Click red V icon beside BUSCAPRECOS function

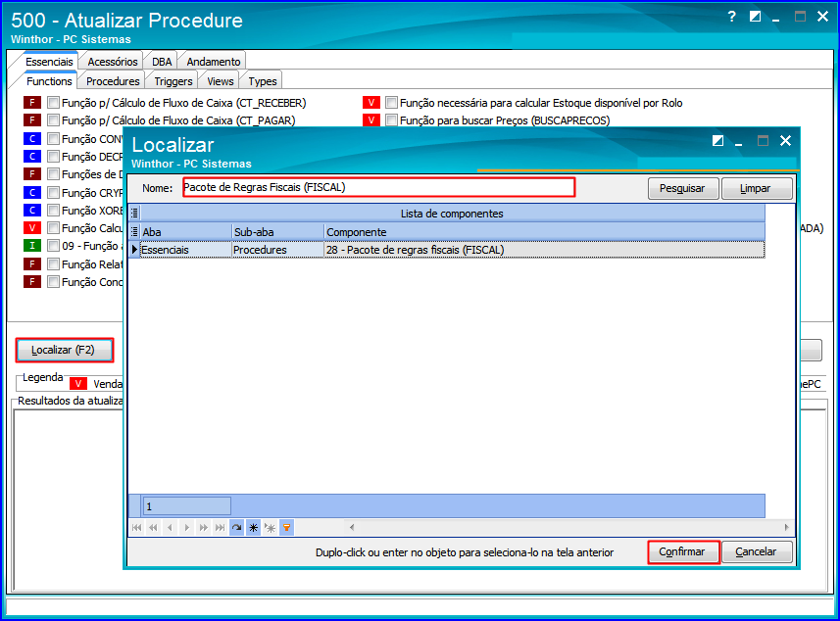point(371,119)
